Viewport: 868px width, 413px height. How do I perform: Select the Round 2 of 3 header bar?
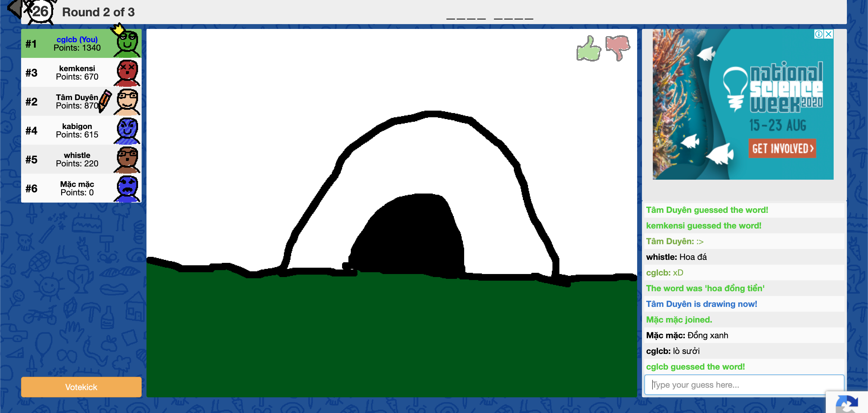click(x=98, y=12)
